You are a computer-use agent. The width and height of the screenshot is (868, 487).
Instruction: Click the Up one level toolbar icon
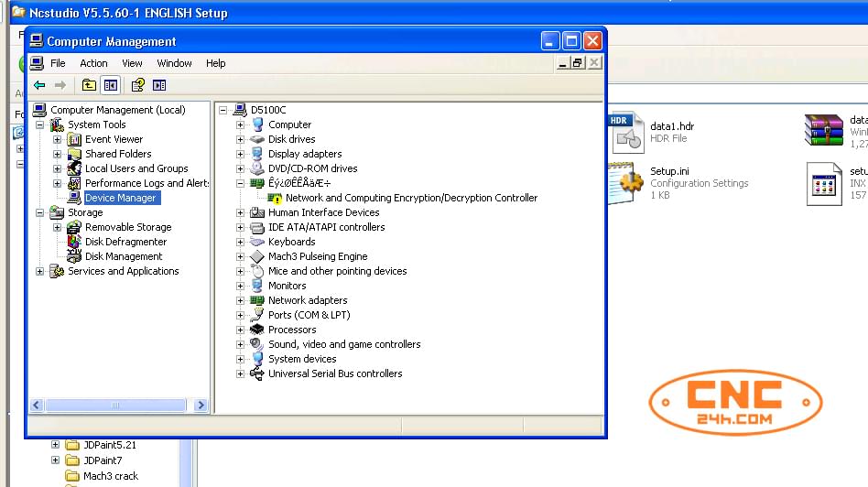coord(89,85)
